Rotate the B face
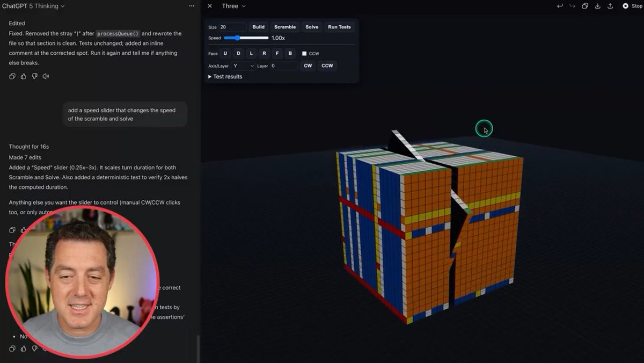The height and width of the screenshot is (363, 644). pyautogui.click(x=290, y=53)
